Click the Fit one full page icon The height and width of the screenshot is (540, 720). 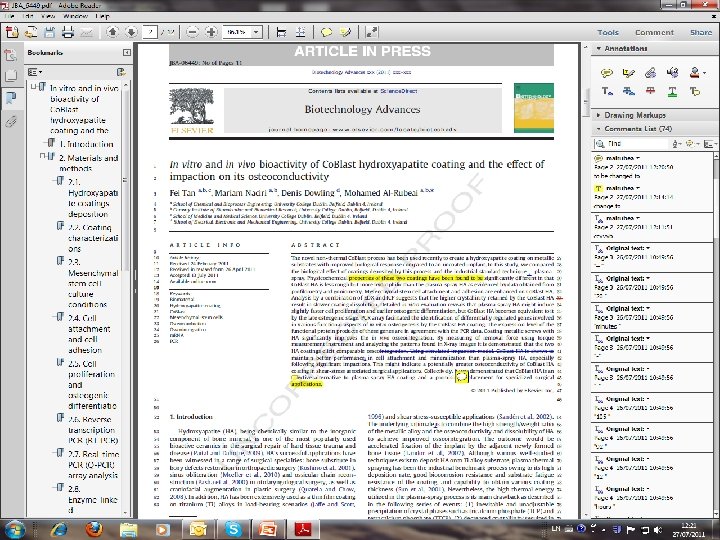[300, 32]
